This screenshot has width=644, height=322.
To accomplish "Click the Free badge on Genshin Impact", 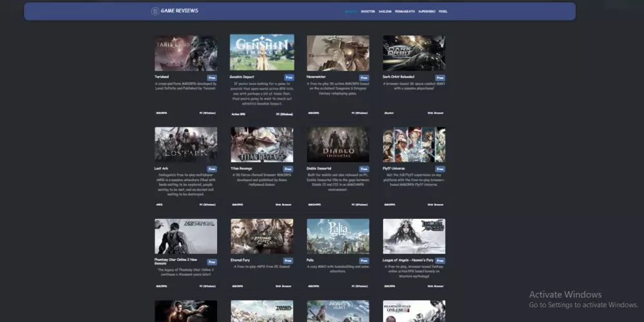I will click(289, 77).
